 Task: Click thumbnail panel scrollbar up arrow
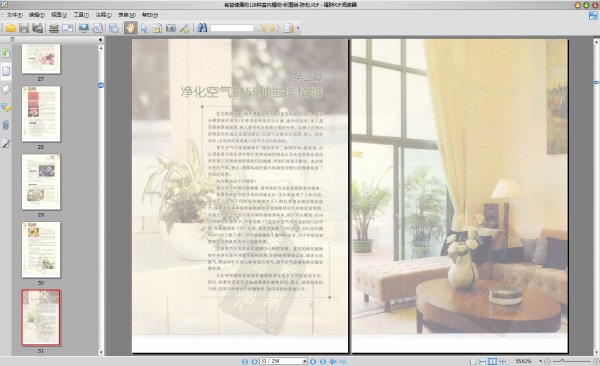pyautogui.click(x=101, y=48)
